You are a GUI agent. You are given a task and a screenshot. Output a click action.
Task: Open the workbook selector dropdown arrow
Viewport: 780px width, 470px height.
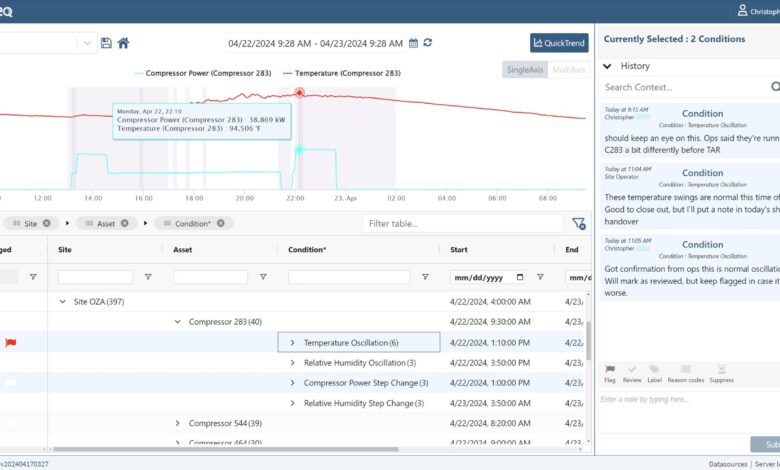pyautogui.click(x=87, y=43)
